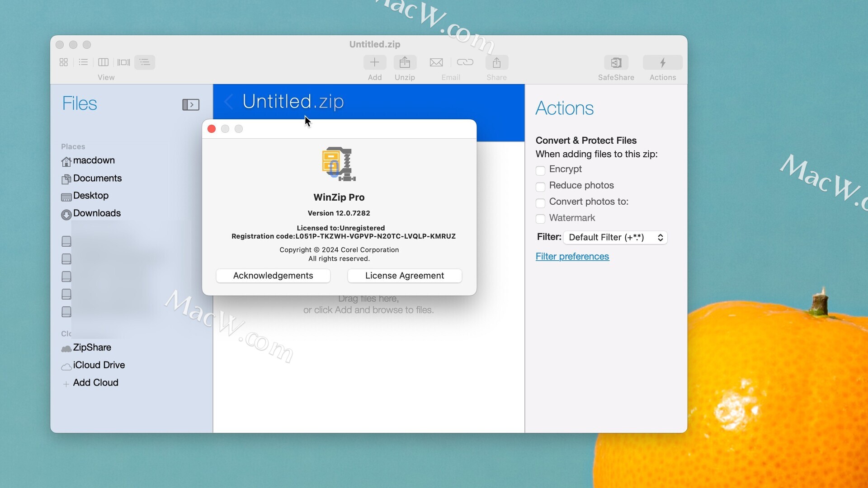Click the Add files toolbar icon

[374, 62]
